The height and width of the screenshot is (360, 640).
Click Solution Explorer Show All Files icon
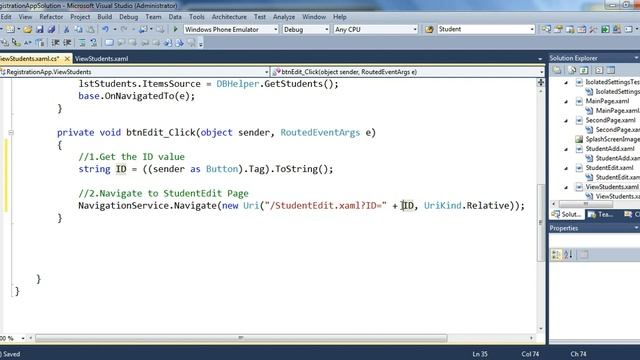(x=572, y=70)
